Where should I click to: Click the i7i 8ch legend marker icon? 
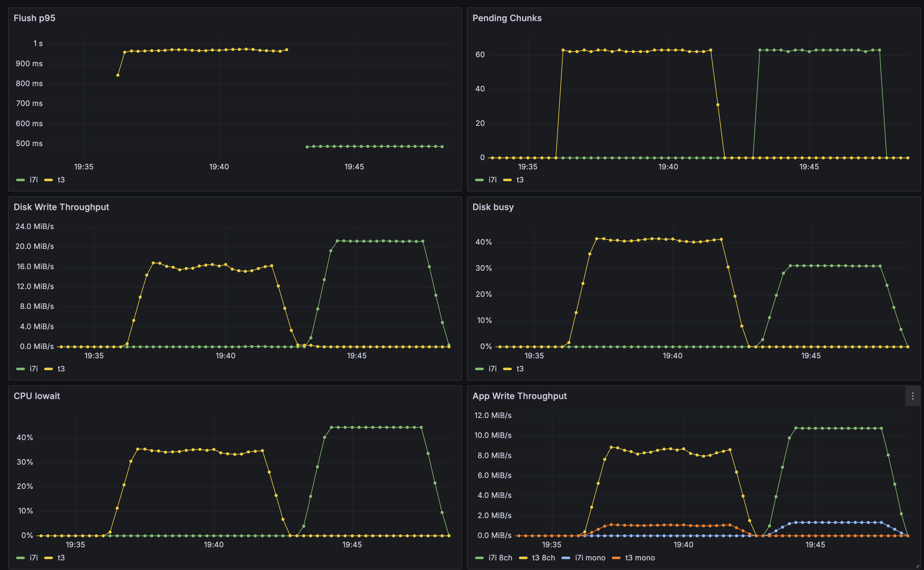[x=479, y=558]
